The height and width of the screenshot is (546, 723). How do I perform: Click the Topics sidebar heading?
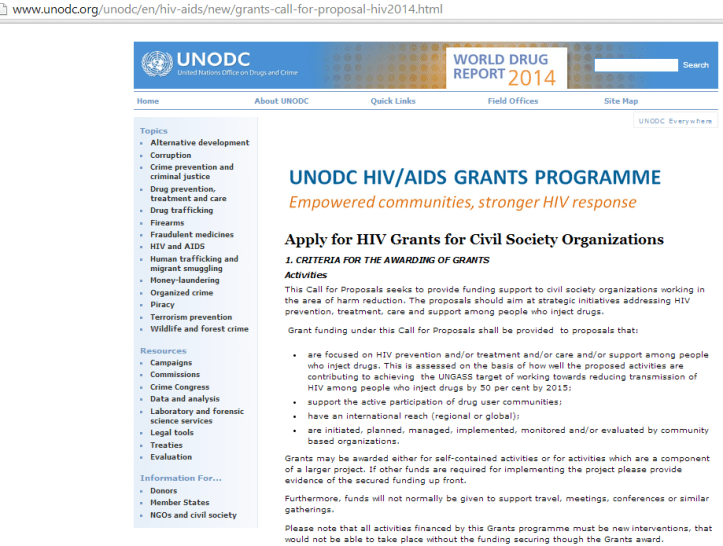pos(154,131)
